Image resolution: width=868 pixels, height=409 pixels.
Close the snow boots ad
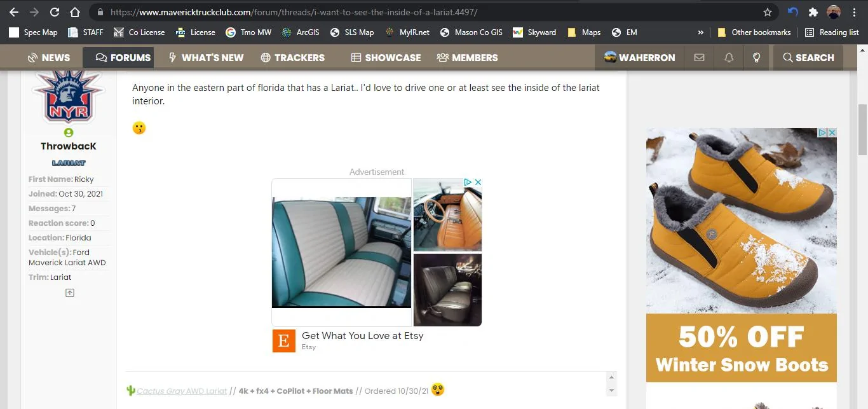click(832, 132)
